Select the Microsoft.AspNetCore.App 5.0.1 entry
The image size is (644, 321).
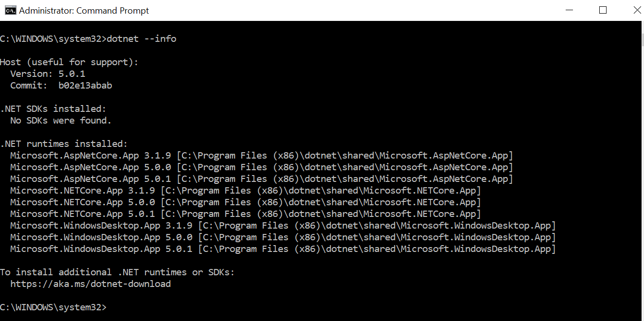tap(257, 178)
